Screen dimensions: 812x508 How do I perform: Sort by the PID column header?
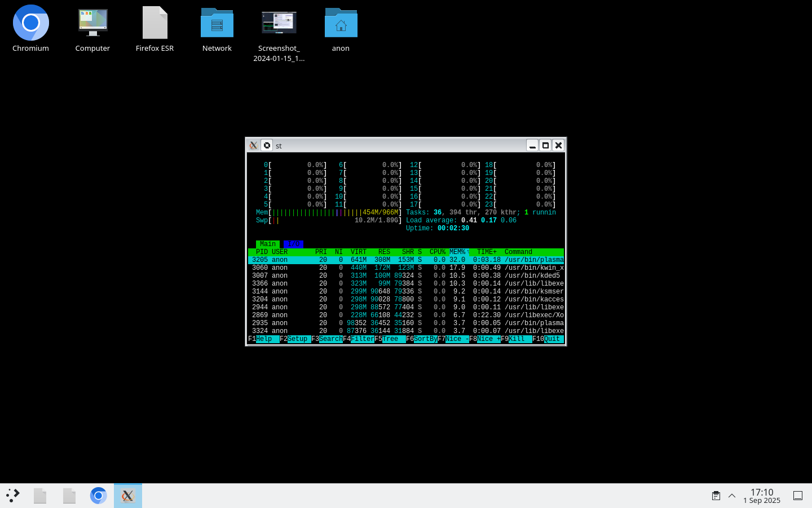tap(262, 252)
